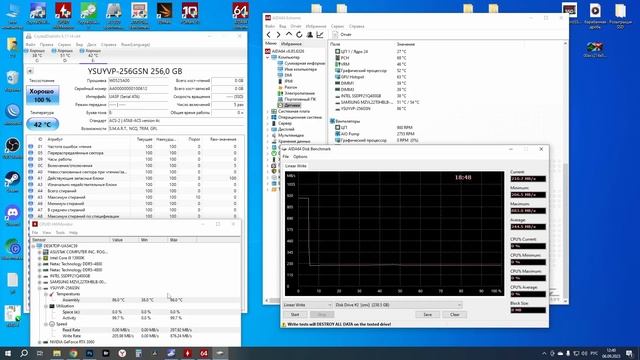This screenshot has height=360, width=640.
Task: Click AIDA64 toolbar Back arrow
Action: [269, 35]
